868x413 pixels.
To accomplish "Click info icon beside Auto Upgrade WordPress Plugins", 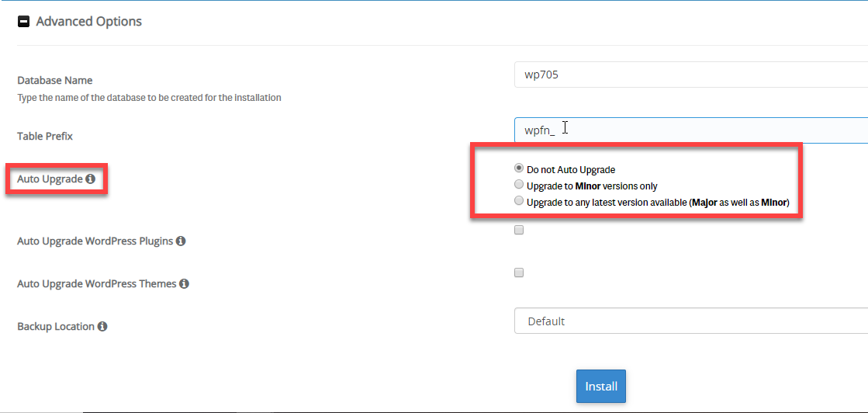I will [x=181, y=241].
